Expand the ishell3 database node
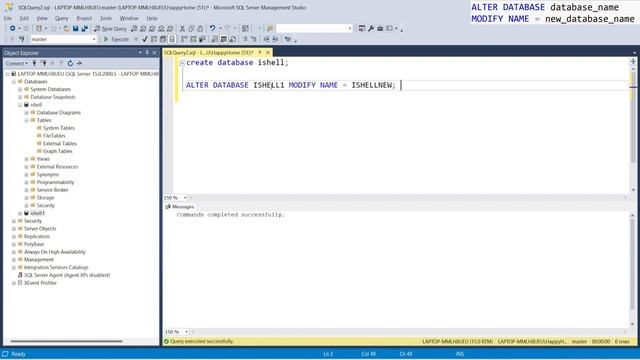 (x=20, y=213)
